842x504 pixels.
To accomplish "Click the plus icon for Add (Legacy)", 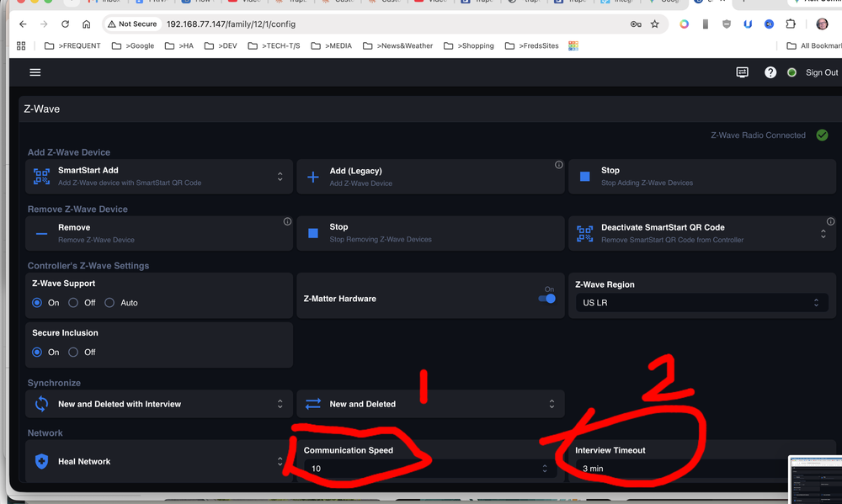I will tap(313, 177).
